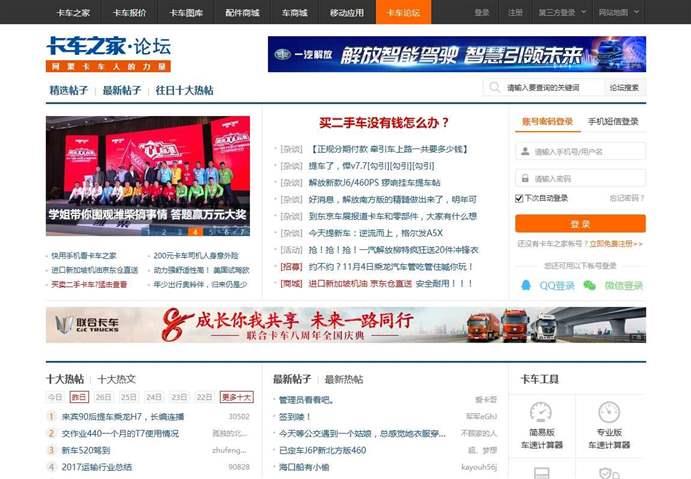This screenshot has height=479, width=691.
Task: Click the search magnifier icon
Action: pyautogui.click(x=494, y=87)
